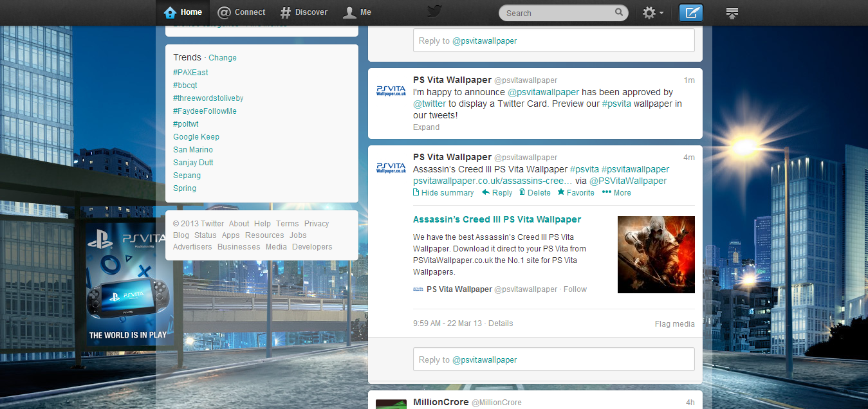Hide summary of Assassin's Creed tweet
This screenshot has width=868, height=409.
[443, 193]
